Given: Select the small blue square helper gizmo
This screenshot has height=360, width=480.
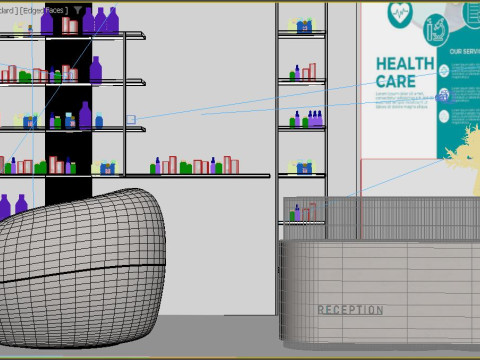Looking at the screenshot, I should pos(131,119).
